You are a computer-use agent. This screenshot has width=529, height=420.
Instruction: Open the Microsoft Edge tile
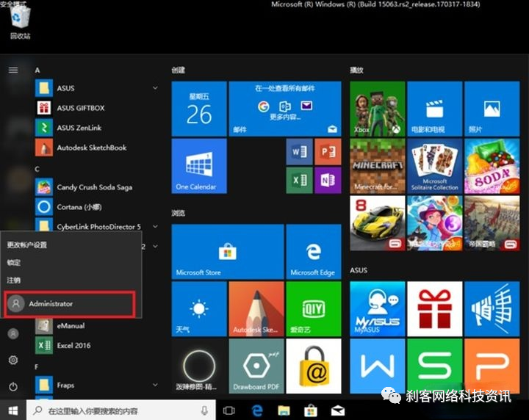(314, 251)
